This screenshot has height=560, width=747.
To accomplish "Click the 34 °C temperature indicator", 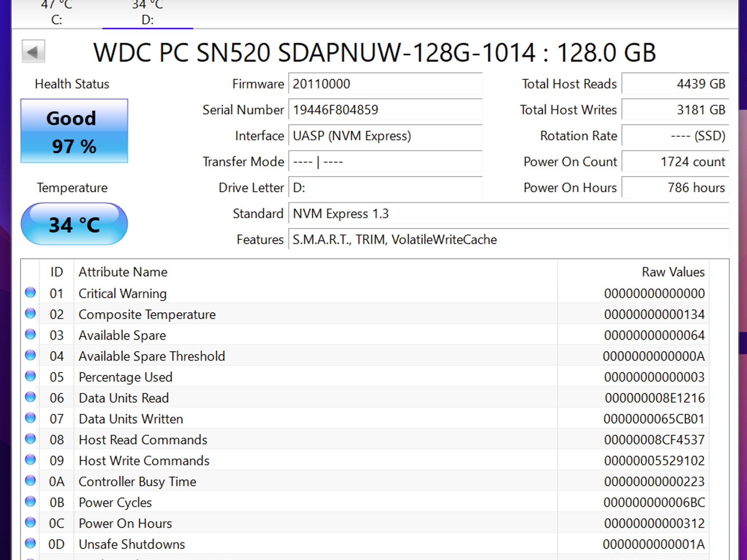I will coord(74,224).
